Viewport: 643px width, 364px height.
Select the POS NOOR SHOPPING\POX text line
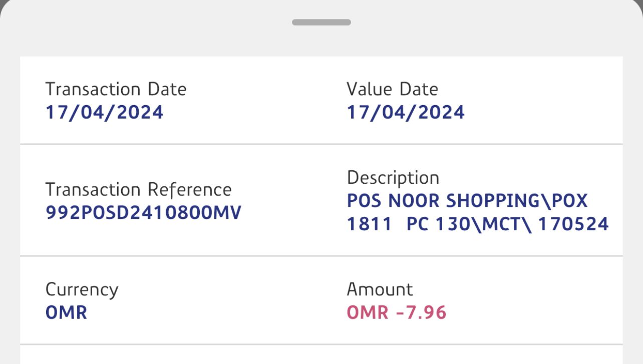467,201
